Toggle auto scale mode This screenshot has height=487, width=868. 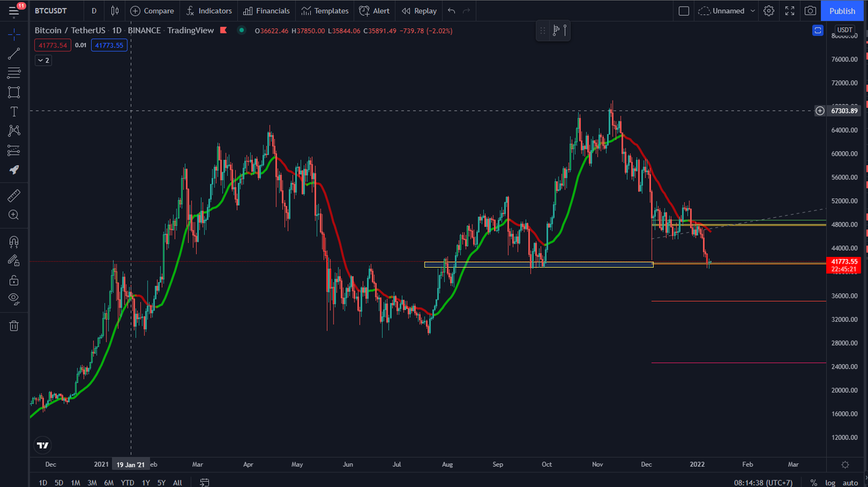click(850, 483)
